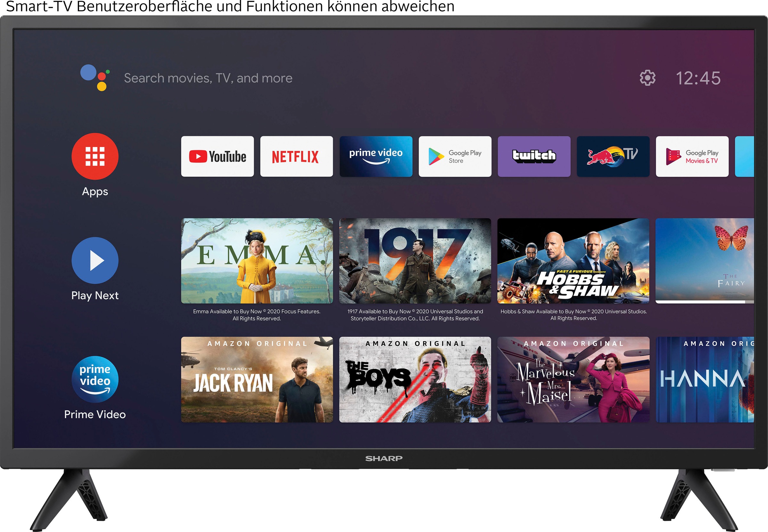Open the Red Bull TV tile

[x=613, y=156]
